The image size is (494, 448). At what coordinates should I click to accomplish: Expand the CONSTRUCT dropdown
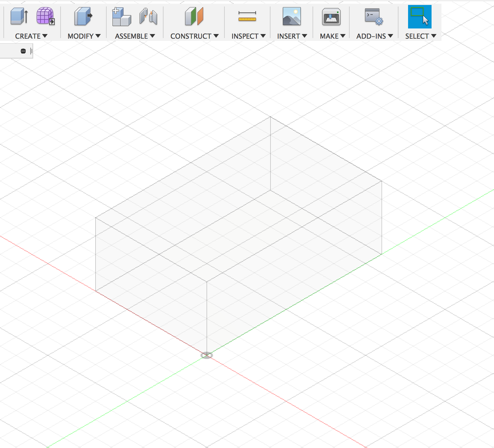point(194,36)
